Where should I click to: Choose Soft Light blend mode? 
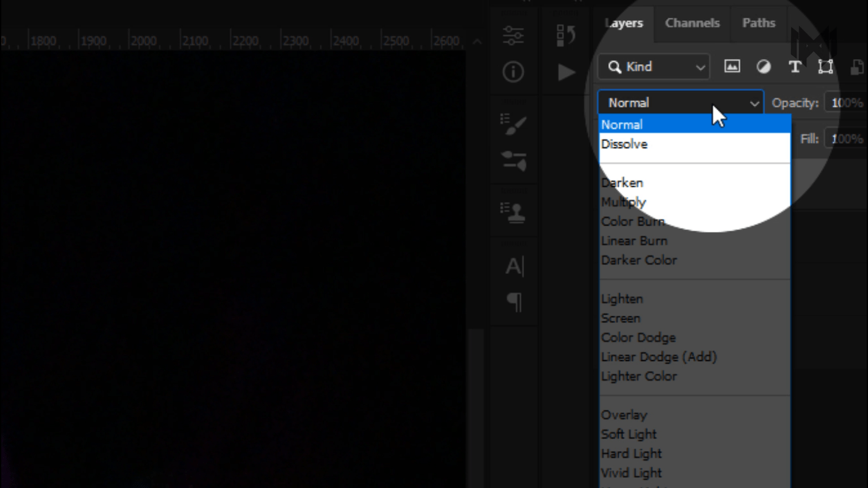[695, 435]
